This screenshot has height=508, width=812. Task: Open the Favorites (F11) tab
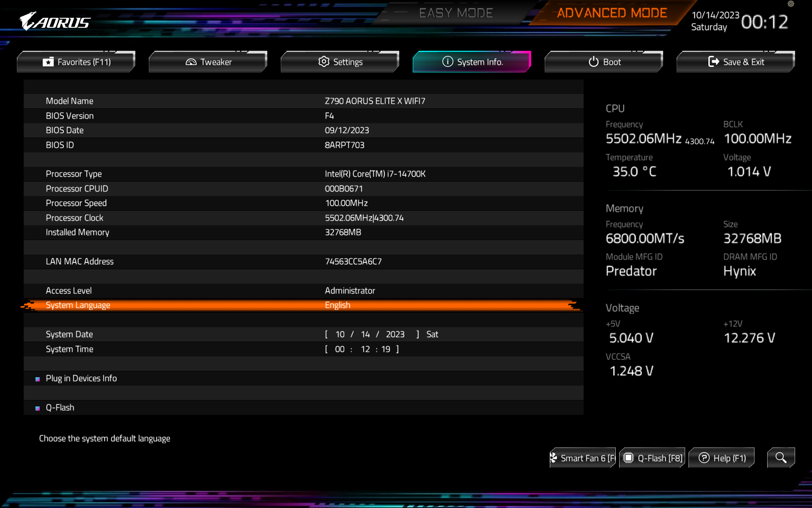76,62
